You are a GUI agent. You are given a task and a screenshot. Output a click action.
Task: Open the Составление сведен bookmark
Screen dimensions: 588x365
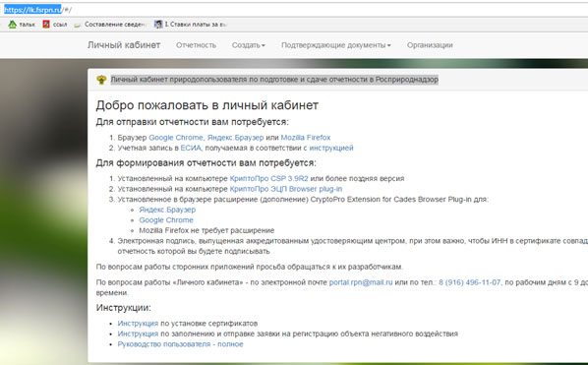(x=110, y=25)
